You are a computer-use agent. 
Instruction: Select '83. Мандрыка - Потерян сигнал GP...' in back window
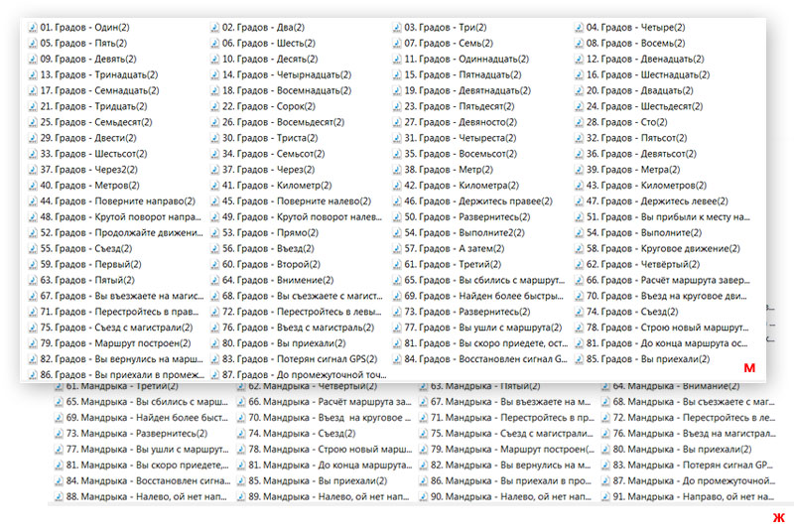tap(687, 465)
